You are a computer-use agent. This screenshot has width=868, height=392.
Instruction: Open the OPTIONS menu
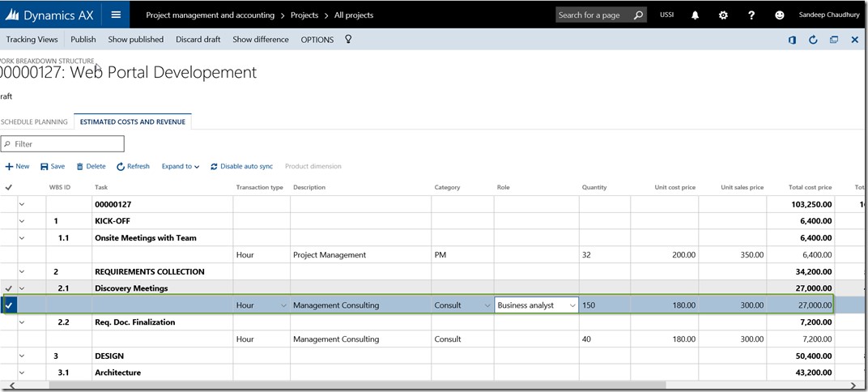(x=317, y=40)
